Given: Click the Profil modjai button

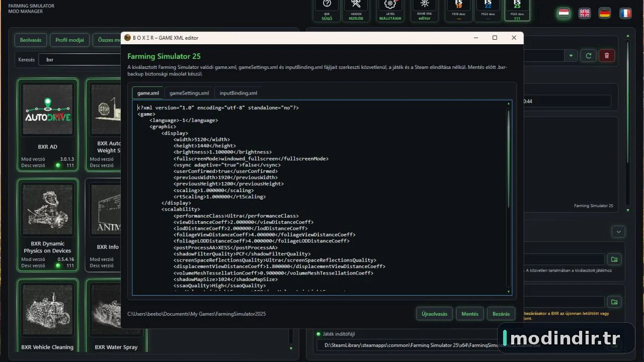Looking at the screenshot, I should point(70,40).
